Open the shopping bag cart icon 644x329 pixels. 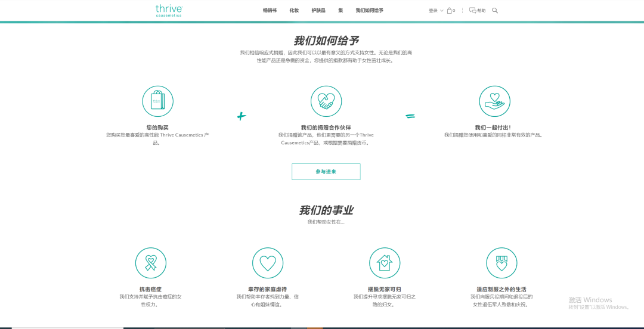pos(450,11)
